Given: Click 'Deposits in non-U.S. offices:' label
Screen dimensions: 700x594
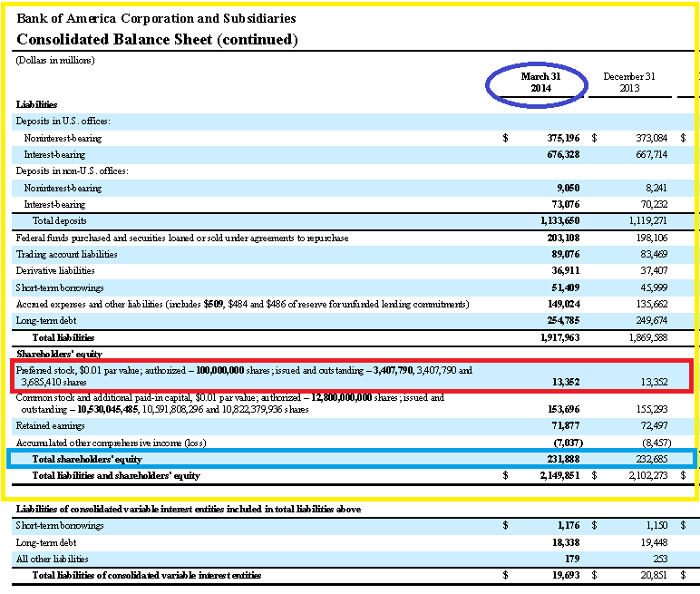Looking at the screenshot, I should (x=72, y=171).
